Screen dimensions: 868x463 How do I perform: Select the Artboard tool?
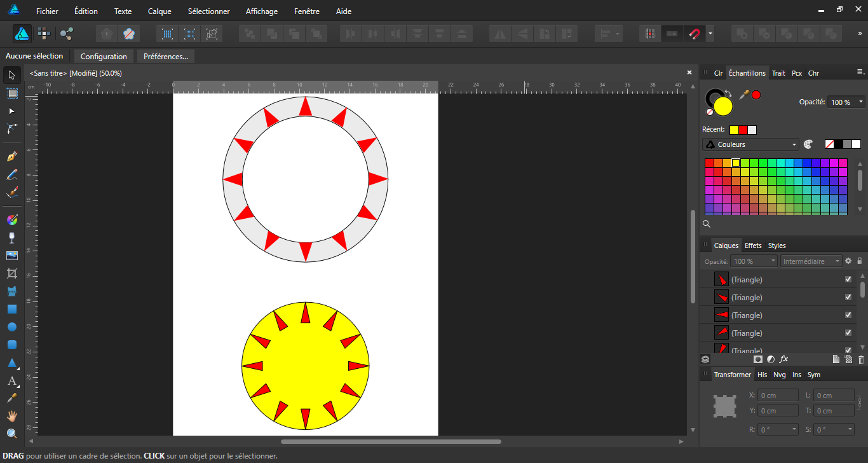(11, 93)
